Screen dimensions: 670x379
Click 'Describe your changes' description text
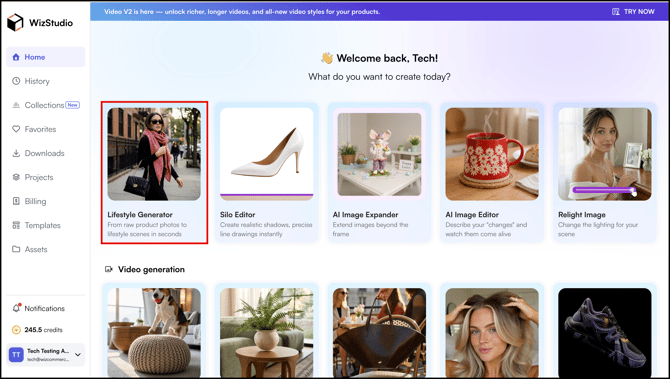pos(486,229)
